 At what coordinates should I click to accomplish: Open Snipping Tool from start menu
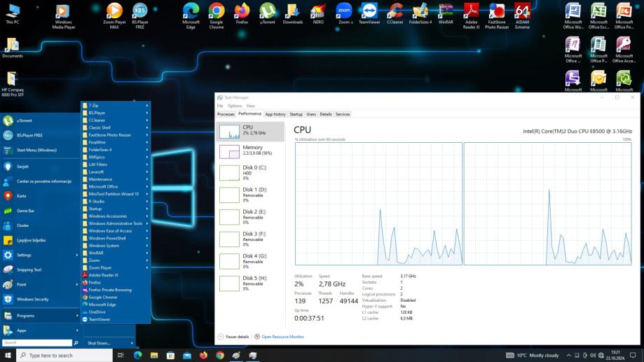pyautogui.click(x=40, y=270)
